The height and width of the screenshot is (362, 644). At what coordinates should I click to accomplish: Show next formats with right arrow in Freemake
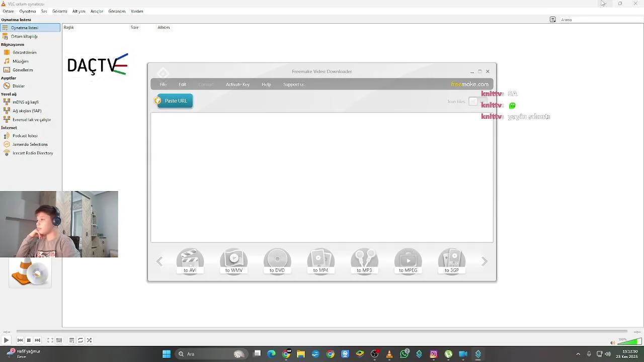tap(485, 261)
